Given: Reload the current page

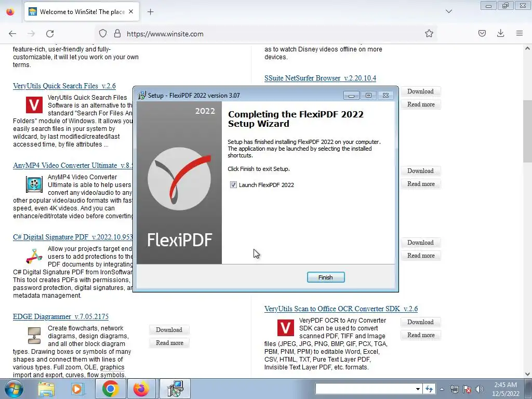Looking at the screenshot, I should click(50, 34).
